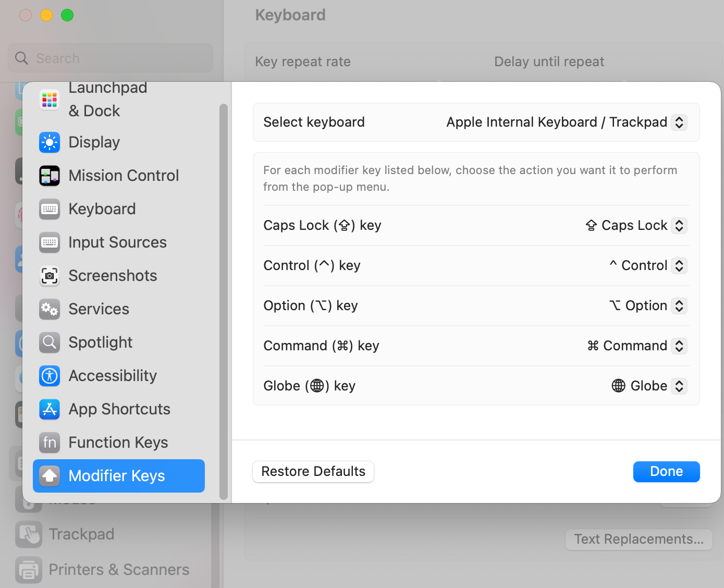Click the Screenshots camera icon
The image size is (724, 588).
50,276
